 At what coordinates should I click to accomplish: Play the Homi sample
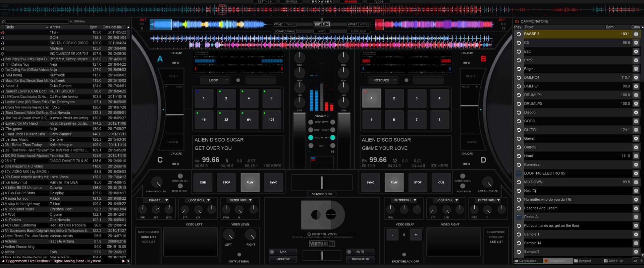[519, 156]
